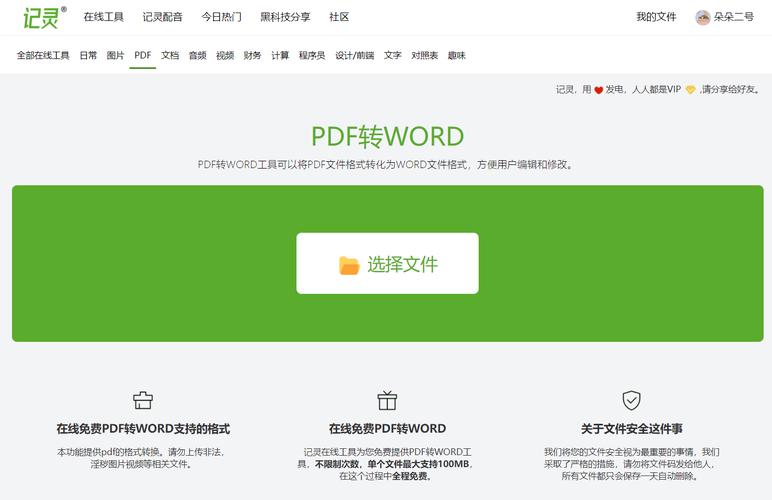Switch to the 文档 tab
This screenshot has height=500, width=772.
tap(170, 55)
